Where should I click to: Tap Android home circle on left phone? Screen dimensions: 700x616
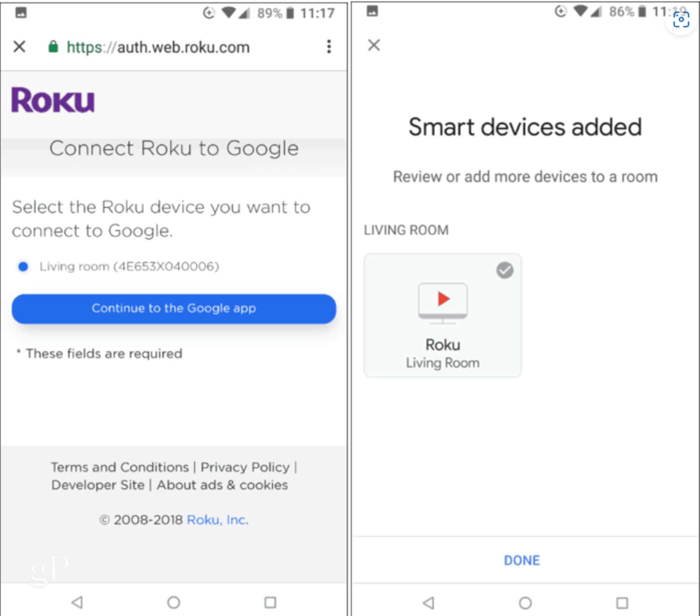point(174,602)
